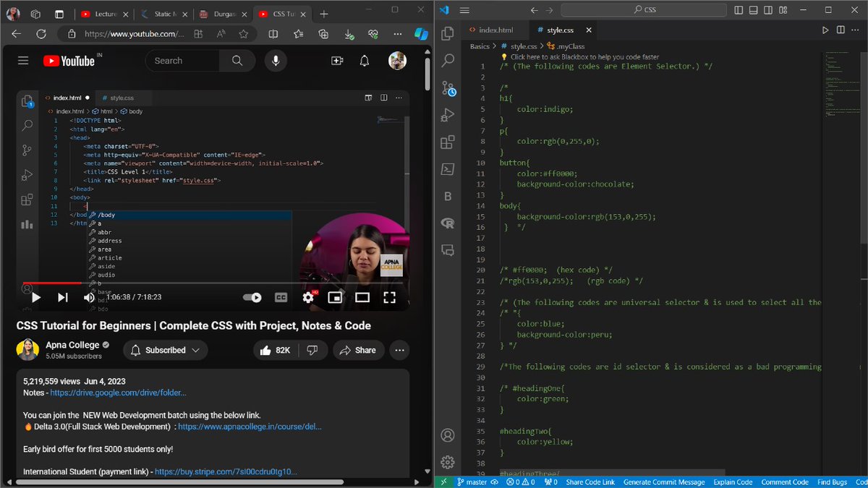The height and width of the screenshot is (488, 868).
Task: Click Explain Code in status bar
Action: pyautogui.click(x=733, y=482)
